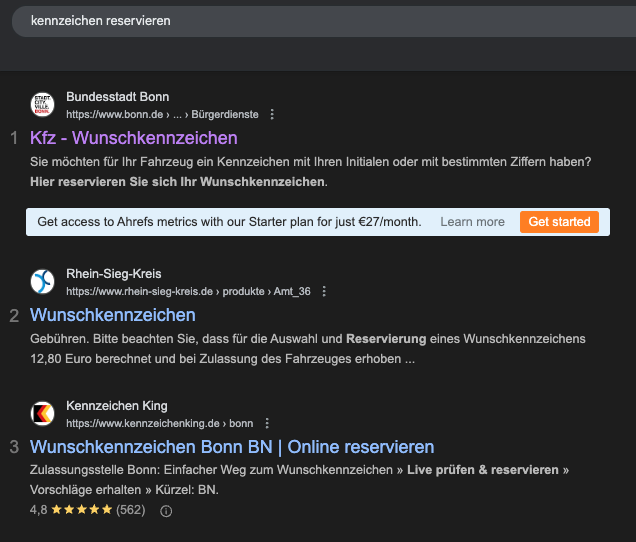
Task: Open three-dot menu next to the bonn.de URL
Action: (272, 115)
